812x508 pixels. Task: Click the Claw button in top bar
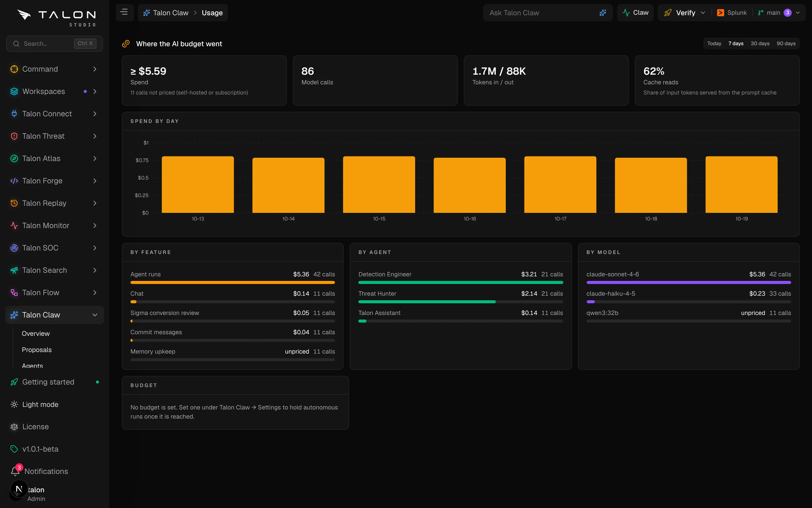click(635, 13)
